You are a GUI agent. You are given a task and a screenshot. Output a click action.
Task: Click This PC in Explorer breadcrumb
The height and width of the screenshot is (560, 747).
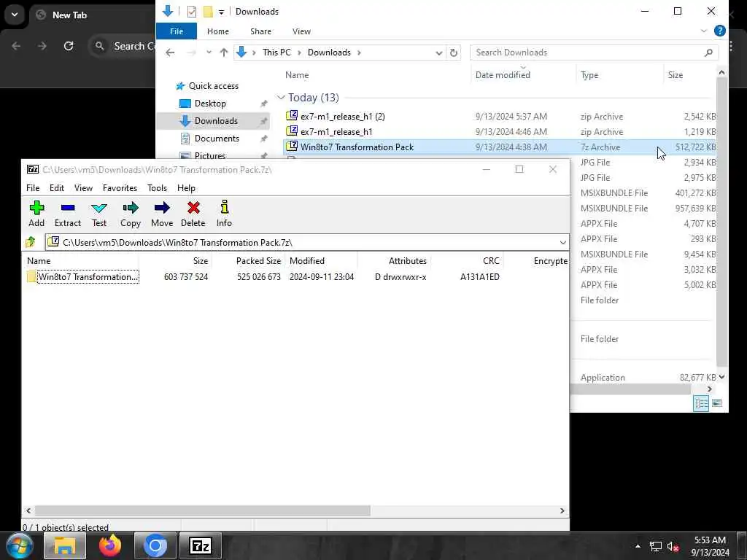tap(276, 52)
